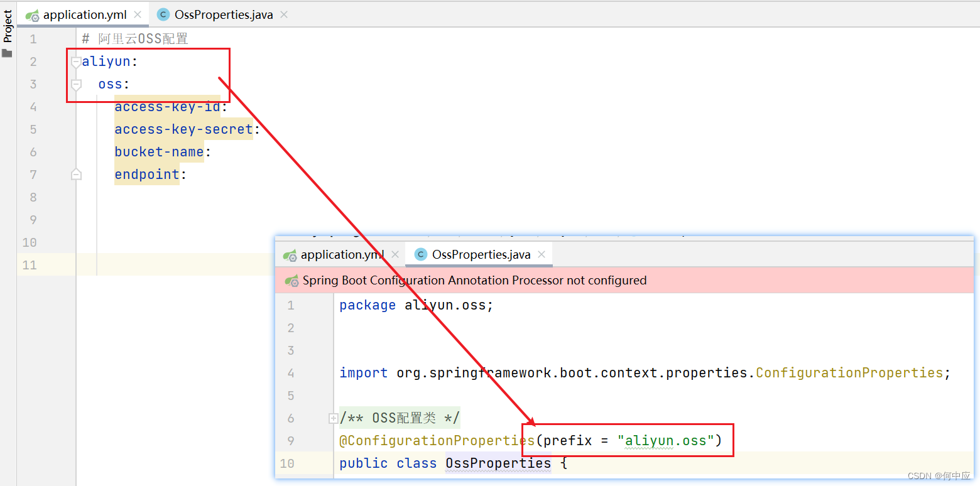Close OssProperties.java tab in main editor
The image size is (980, 486).
pos(284,14)
